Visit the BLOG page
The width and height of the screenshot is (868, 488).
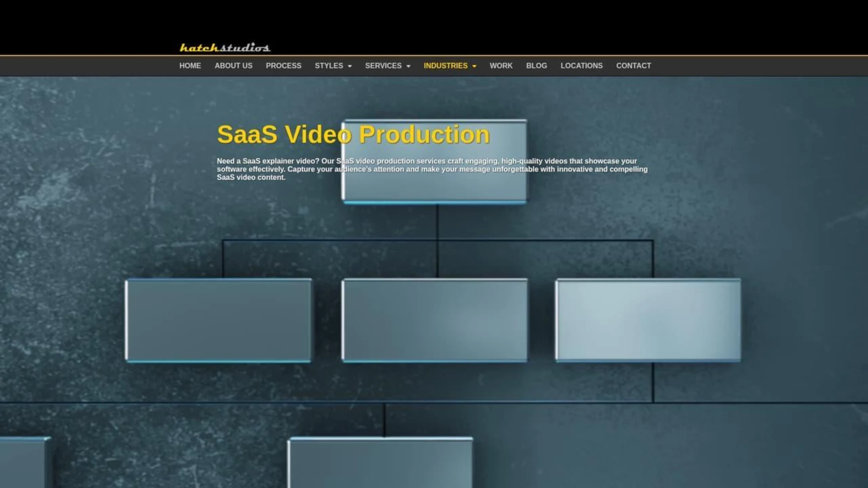[536, 66]
